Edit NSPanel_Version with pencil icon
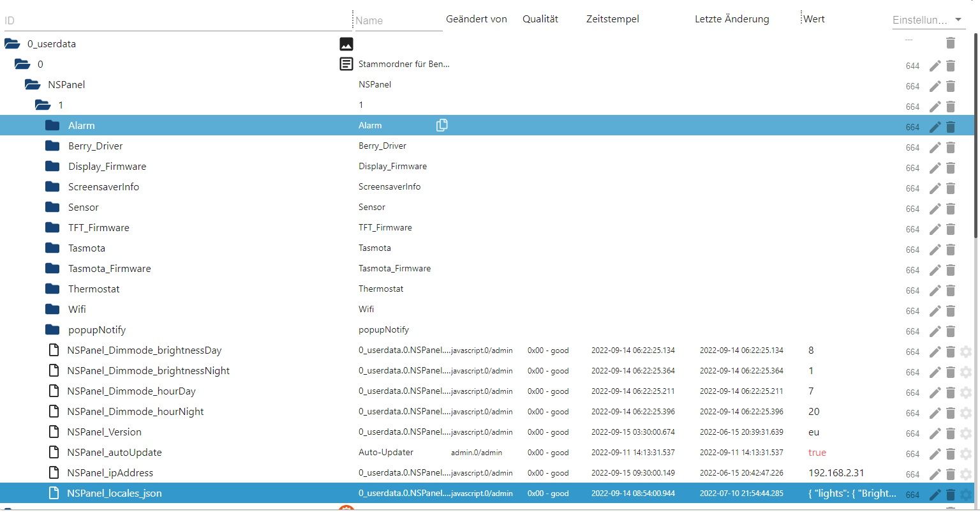This screenshot has width=980, height=512. (935, 433)
